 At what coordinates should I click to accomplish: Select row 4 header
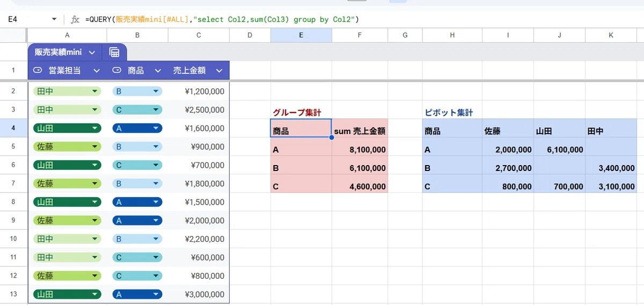tap(13, 129)
